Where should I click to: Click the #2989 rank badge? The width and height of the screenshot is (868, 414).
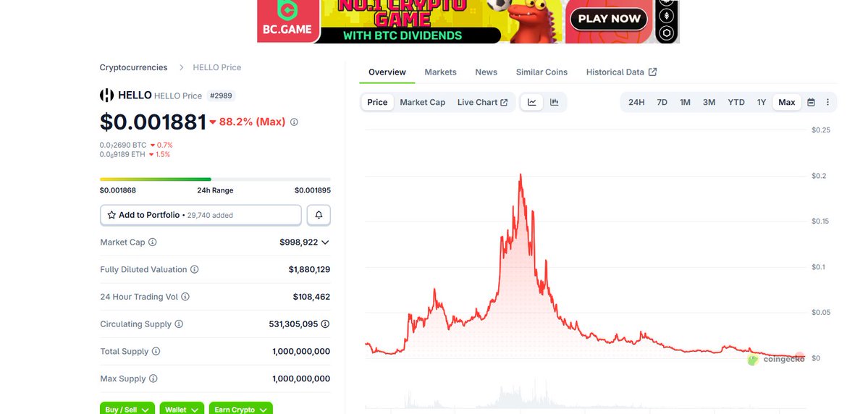point(221,96)
